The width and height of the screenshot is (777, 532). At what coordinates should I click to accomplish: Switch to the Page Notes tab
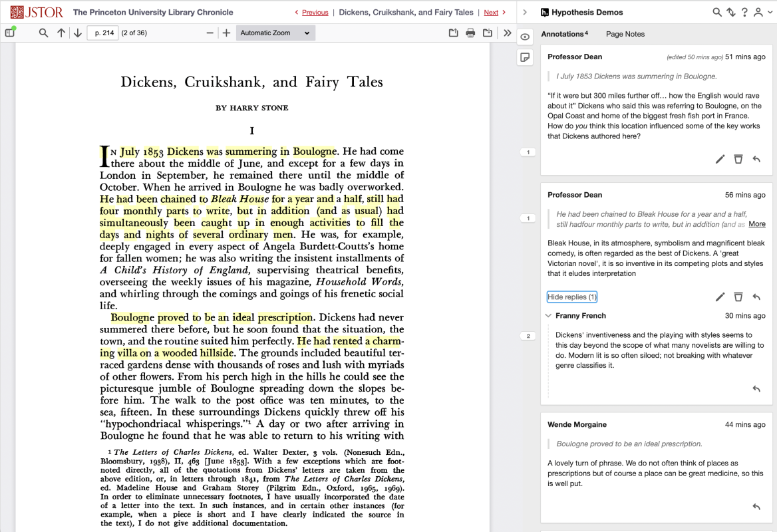(625, 34)
